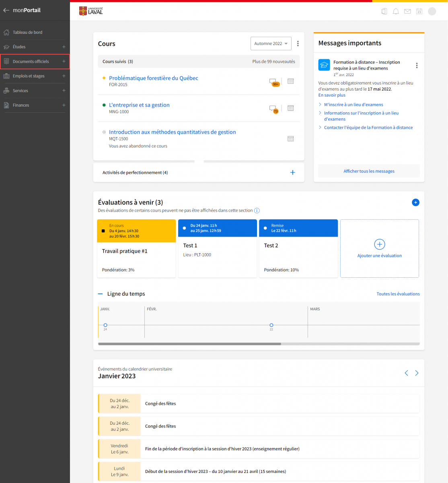Viewport: 448px width, 483px height.
Task: Click the timeline horizontal scrollbar
Action: point(189,344)
